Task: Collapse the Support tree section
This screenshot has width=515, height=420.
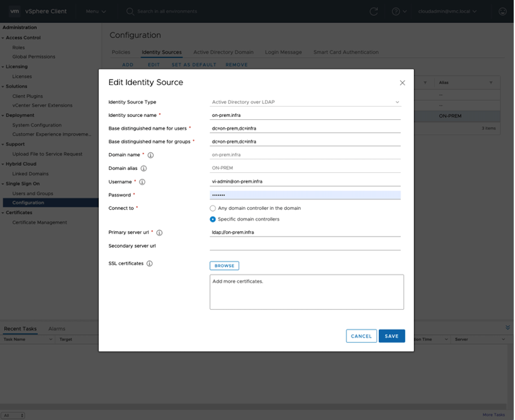Action: click(3, 144)
